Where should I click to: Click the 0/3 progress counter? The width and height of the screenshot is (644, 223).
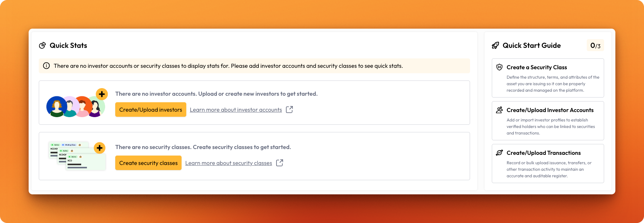coord(595,45)
